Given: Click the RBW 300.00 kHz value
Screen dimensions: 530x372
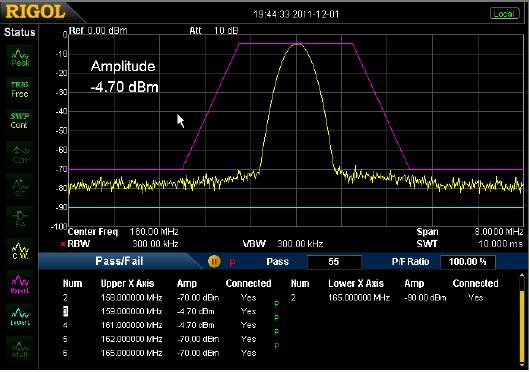Looking at the screenshot, I should [x=155, y=244].
